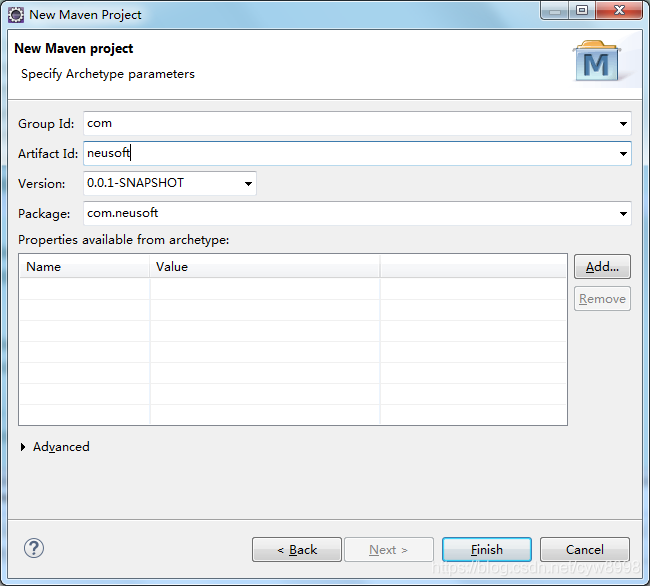
Task: Click the Name column header
Action: [x=84, y=266]
